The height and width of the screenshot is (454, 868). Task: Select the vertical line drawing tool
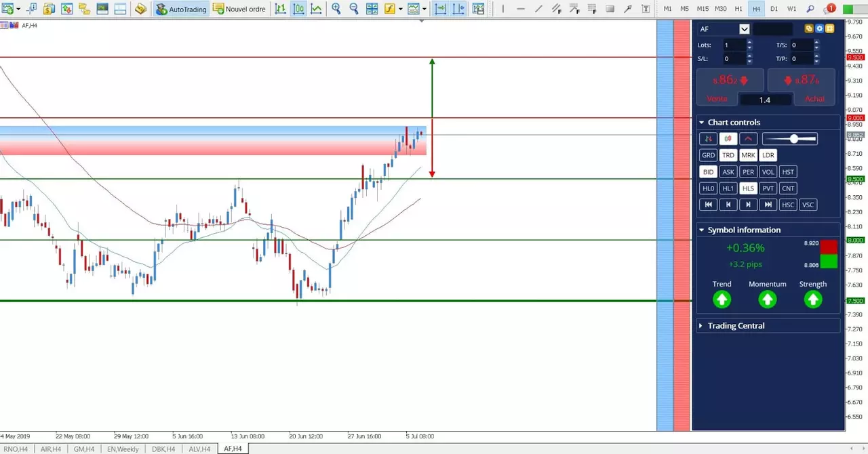pyautogui.click(x=503, y=9)
